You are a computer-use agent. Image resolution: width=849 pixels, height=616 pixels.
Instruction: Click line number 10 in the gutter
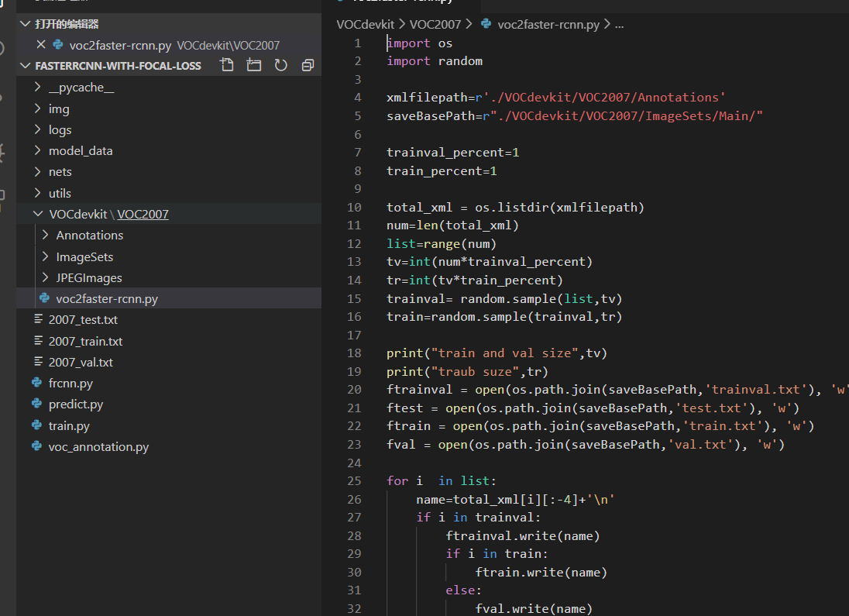pyautogui.click(x=354, y=207)
